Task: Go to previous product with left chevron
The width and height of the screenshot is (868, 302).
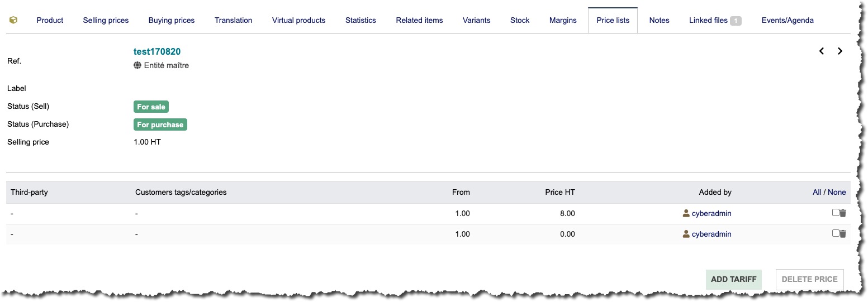Action: (822, 51)
